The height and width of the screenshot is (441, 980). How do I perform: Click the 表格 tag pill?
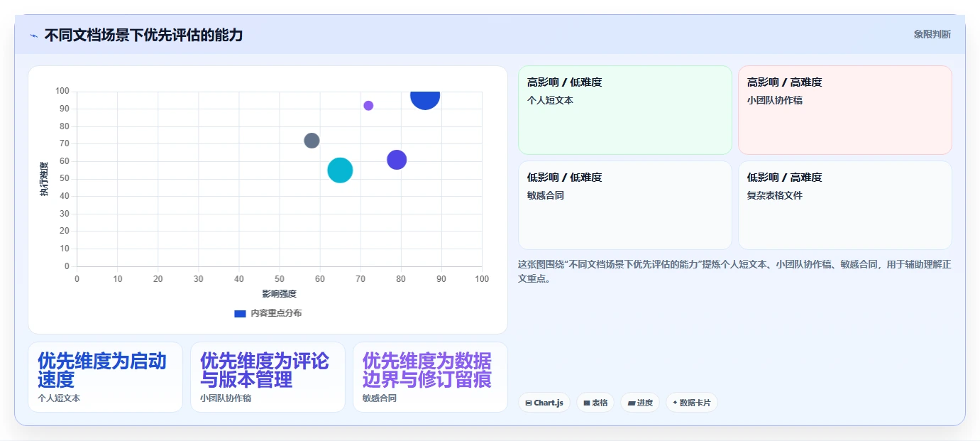[595, 403]
